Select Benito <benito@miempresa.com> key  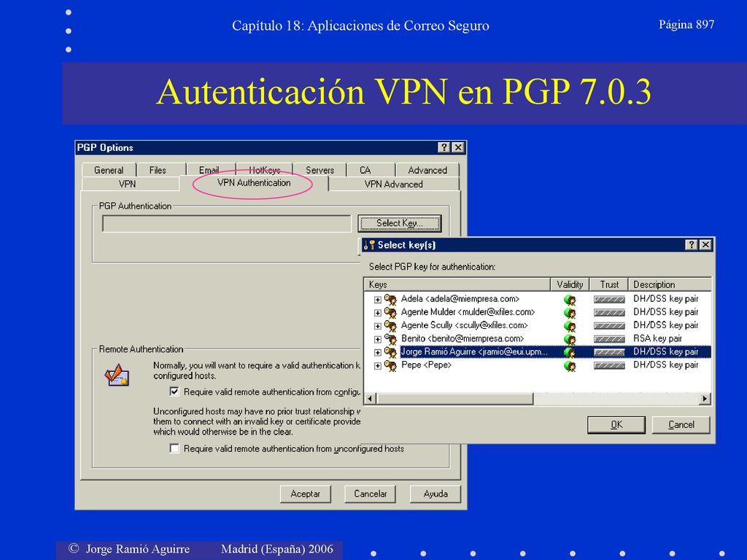(462, 338)
